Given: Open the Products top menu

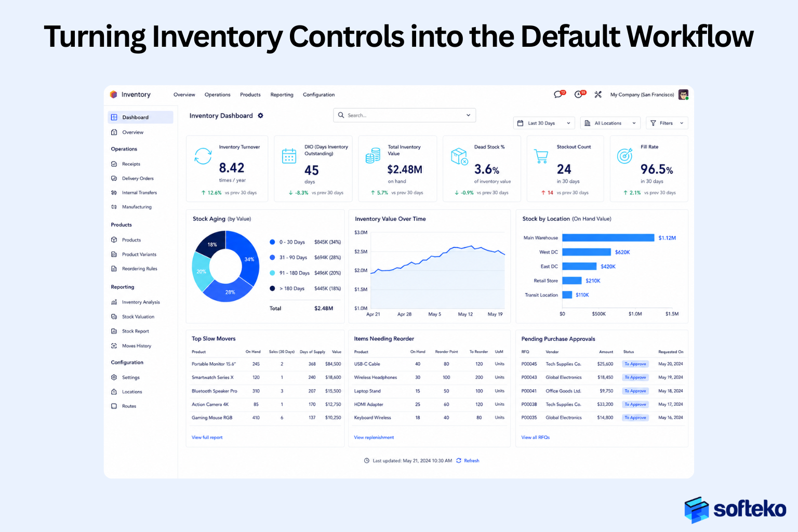Looking at the screenshot, I should 250,95.
